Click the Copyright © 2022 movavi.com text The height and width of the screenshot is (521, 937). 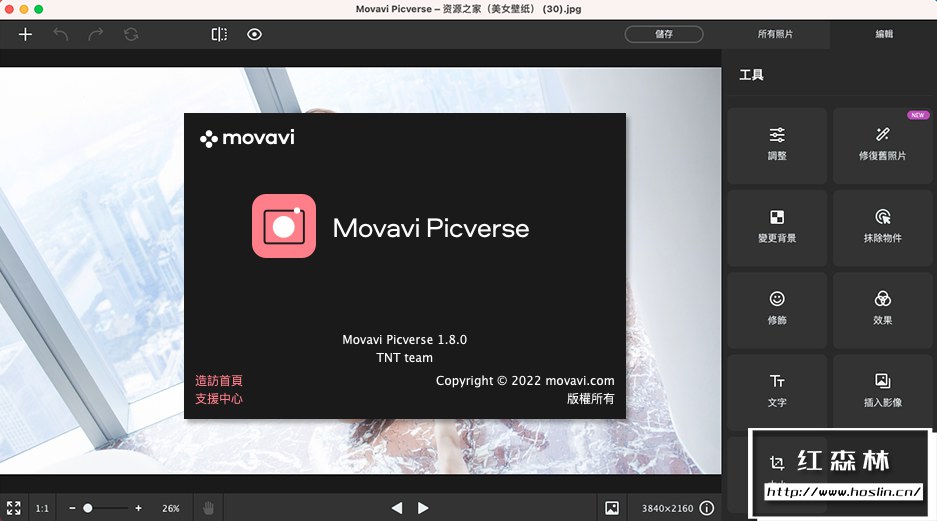525,381
